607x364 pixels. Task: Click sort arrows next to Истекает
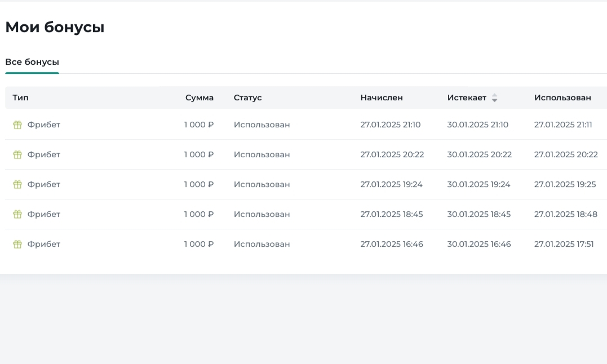click(494, 98)
